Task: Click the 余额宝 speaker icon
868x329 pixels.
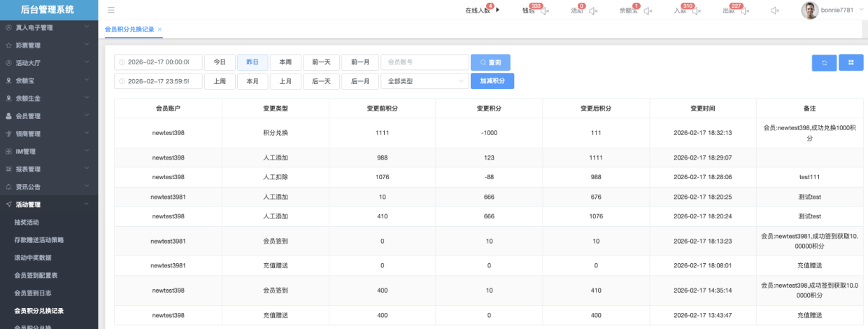Action: coord(648,10)
